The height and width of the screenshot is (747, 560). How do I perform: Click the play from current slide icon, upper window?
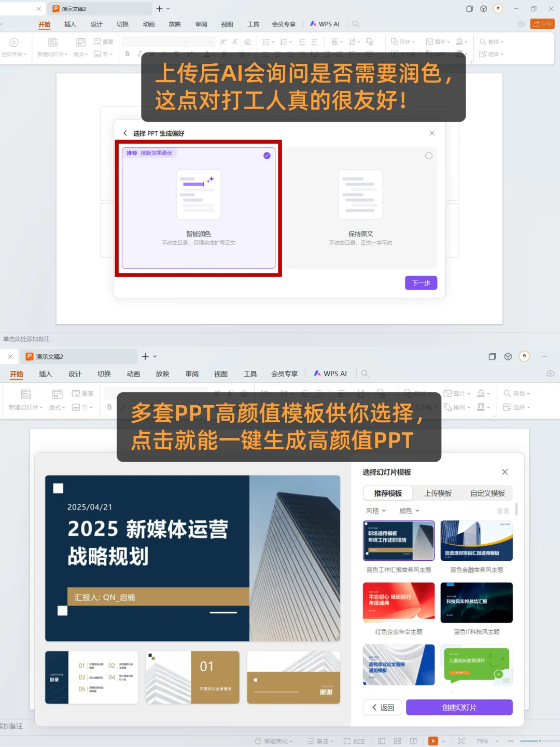coord(14,43)
